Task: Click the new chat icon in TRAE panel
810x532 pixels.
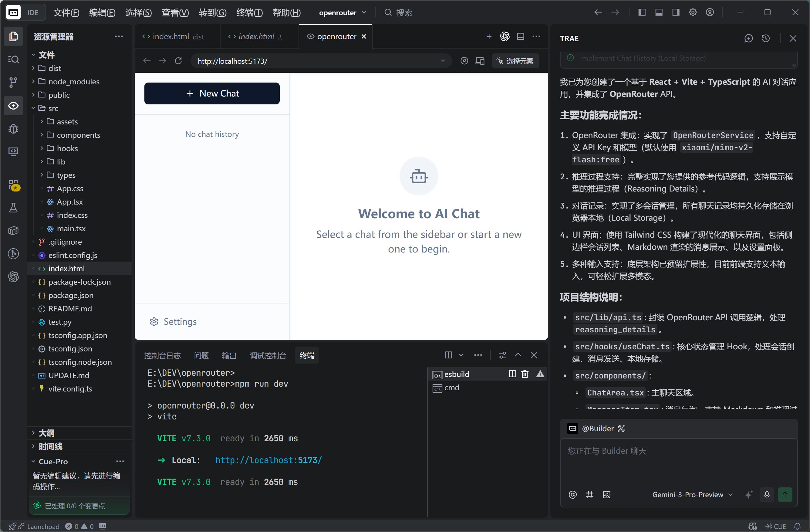Action: click(x=748, y=39)
